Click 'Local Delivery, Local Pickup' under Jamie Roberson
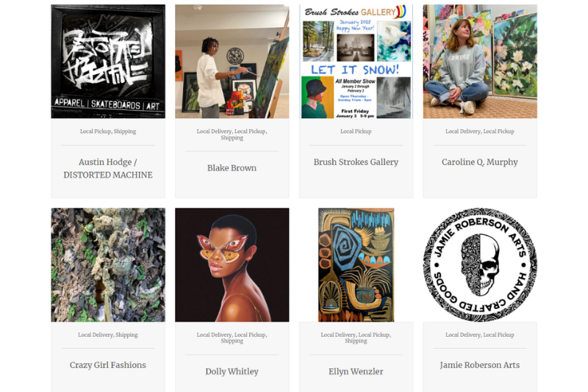The image size is (588, 392). point(480,335)
